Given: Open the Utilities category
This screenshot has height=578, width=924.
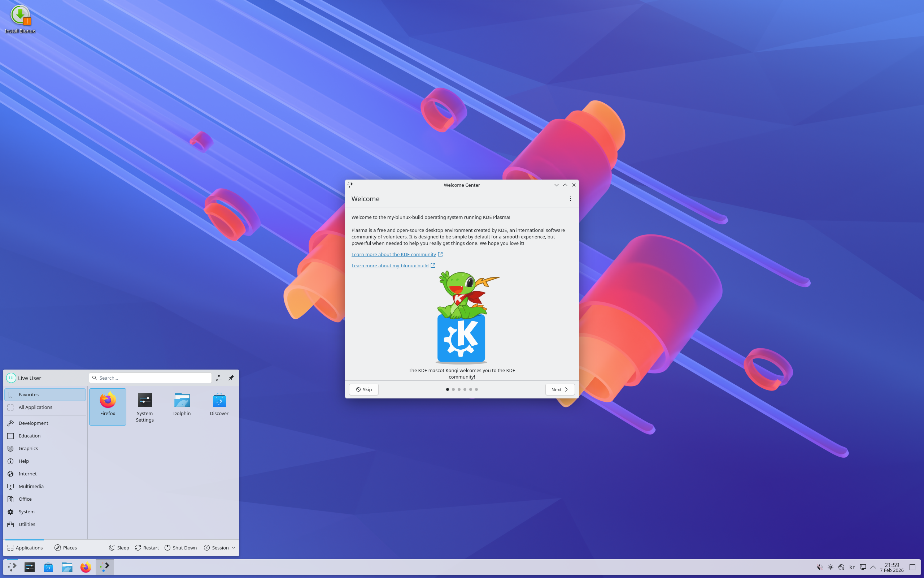Looking at the screenshot, I should point(45,524).
